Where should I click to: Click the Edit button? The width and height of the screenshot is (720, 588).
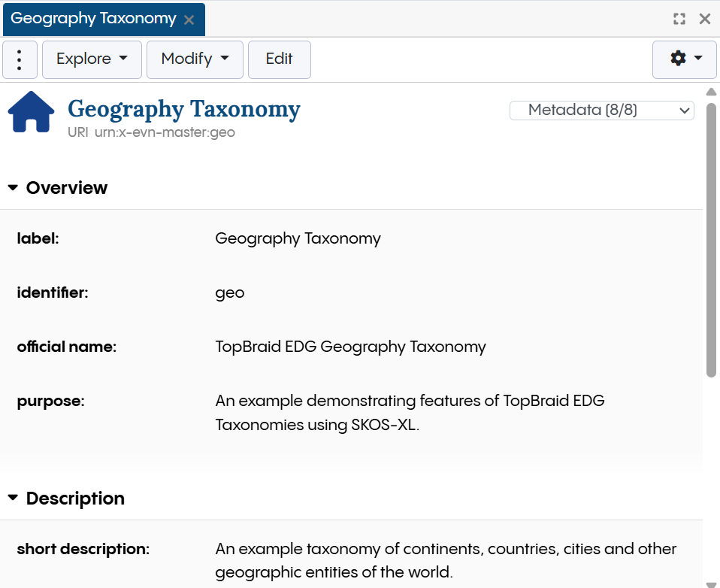pos(279,59)
